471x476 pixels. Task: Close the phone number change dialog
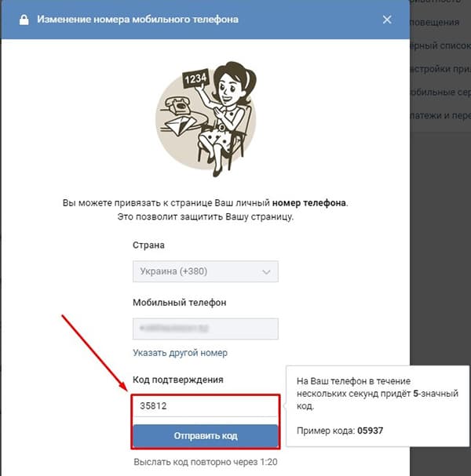click(x=387, y=20)
